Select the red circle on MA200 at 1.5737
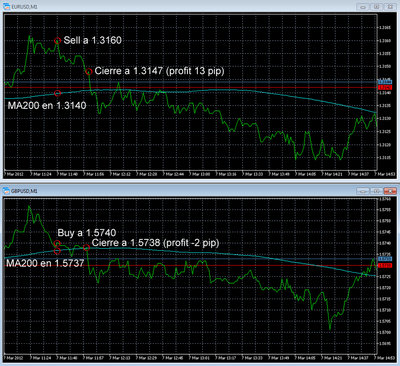 [x=57, y=251]
